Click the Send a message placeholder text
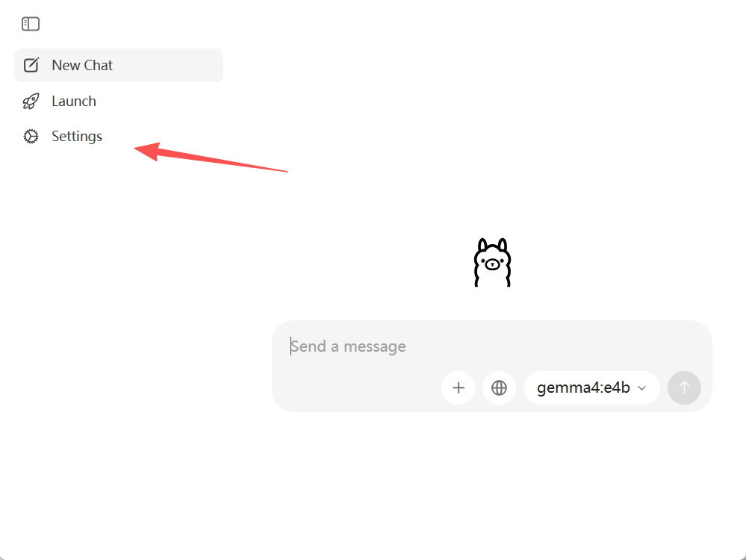746x560 pixels. (348, 346)
